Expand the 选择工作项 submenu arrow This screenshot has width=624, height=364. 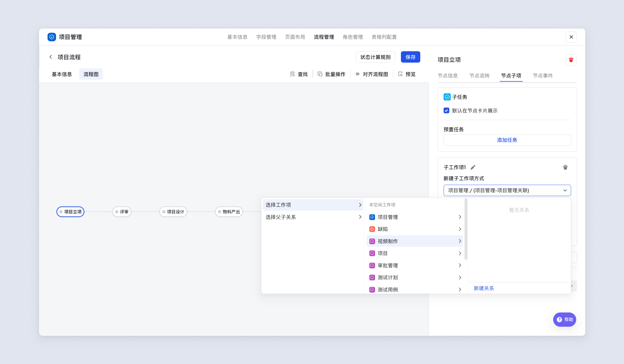click(x=360, y=205)
